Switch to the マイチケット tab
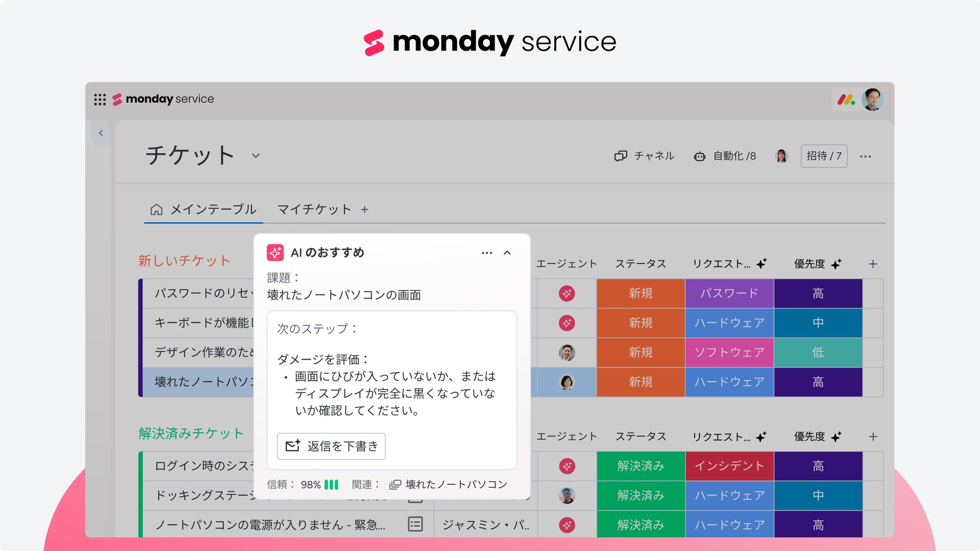The height and width of the screenshot is (551, 980). click(x=314, y=209)
